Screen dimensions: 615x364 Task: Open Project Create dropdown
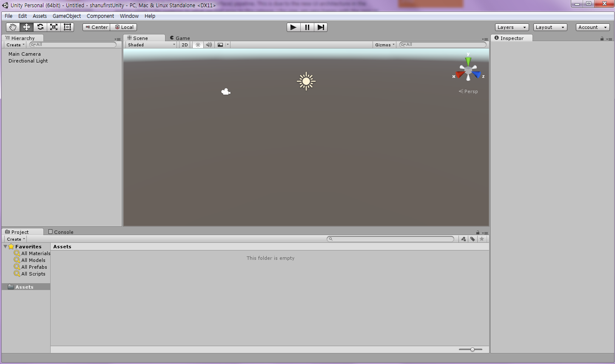coord(16,239)
